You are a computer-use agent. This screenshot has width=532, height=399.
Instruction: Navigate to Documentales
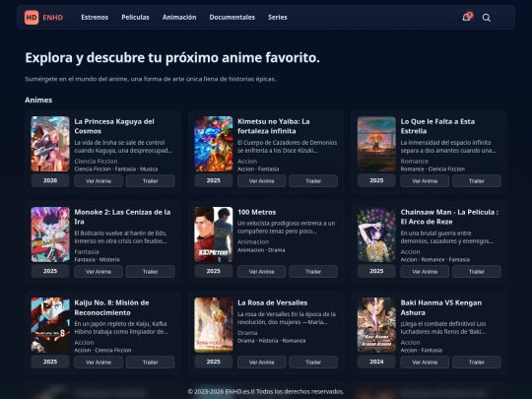[x=233, y=18]
